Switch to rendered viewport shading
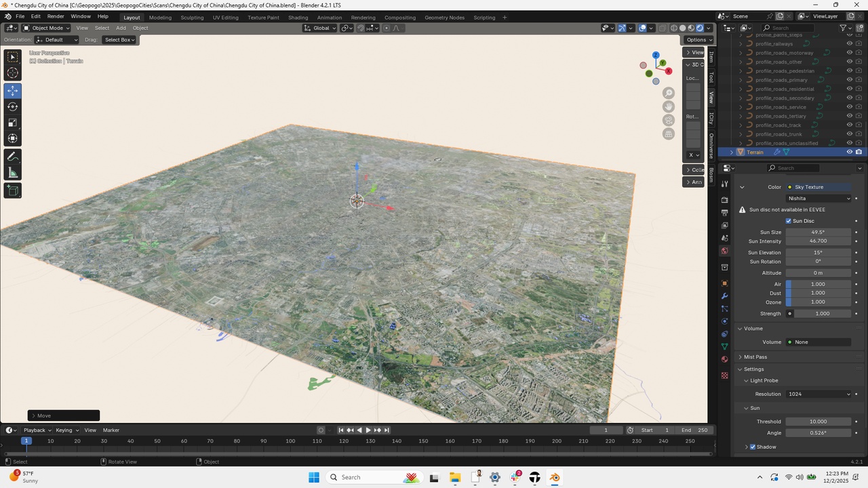 click(x=700, y=28)
